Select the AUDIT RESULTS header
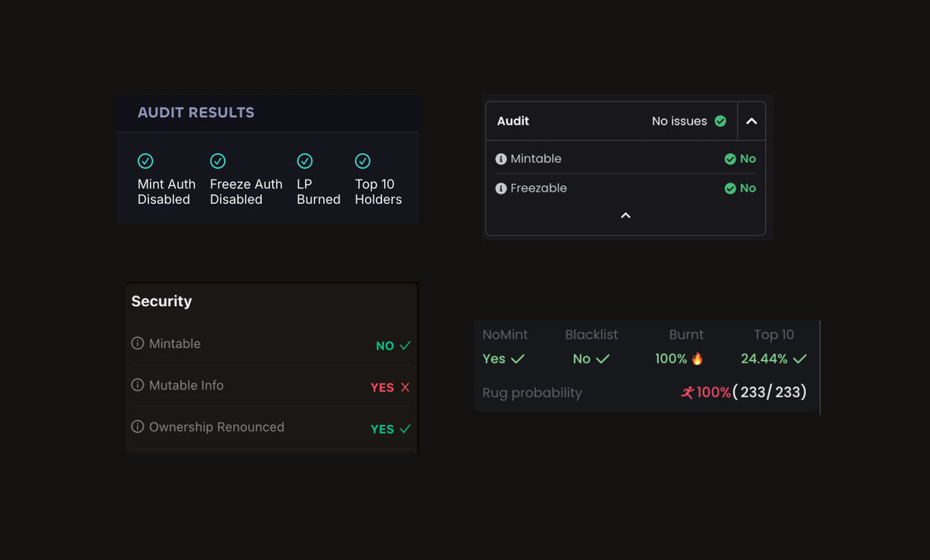This screenshot has height=560, width=930. click(x=195, y=112)
